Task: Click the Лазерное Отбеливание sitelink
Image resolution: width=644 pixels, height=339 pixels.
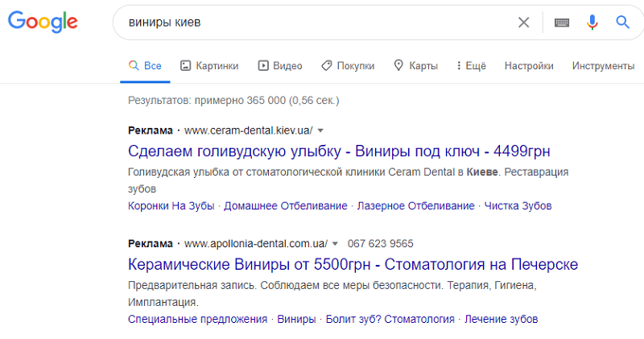Action: pyautogui.click(x=415, y=206)
